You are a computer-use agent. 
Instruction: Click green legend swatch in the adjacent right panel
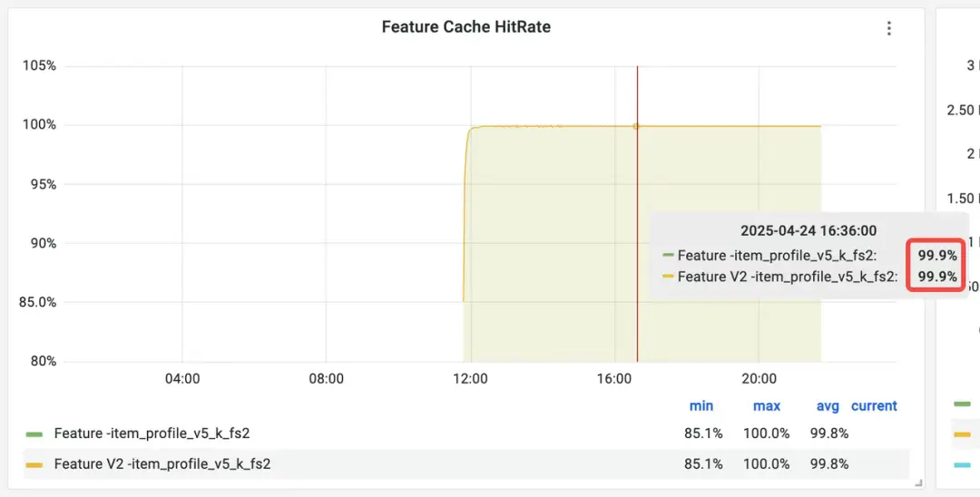point(963,404)
